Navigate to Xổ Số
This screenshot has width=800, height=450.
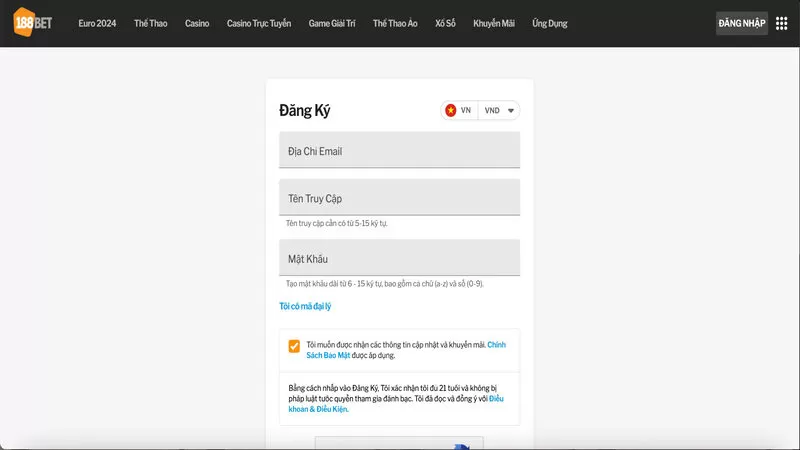pyautogui.click(x=445, y=23)
